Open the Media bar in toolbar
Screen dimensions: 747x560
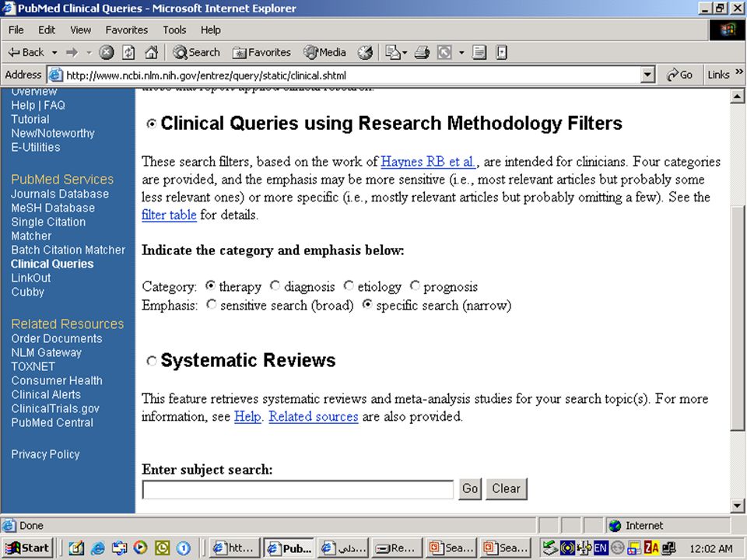(325, 52)
